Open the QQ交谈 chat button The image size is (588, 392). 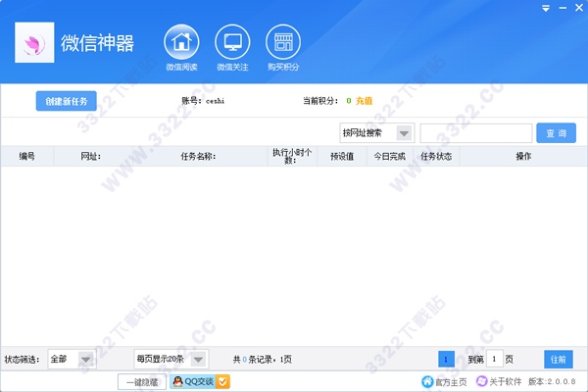click(200, 381)
